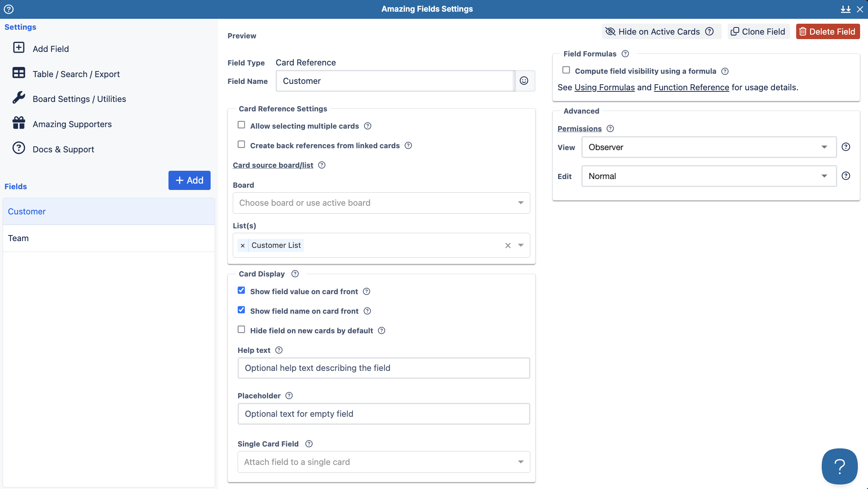Open the Function Reference link
The width and height of the screenshot is (868, 489).
coord(691,87)
